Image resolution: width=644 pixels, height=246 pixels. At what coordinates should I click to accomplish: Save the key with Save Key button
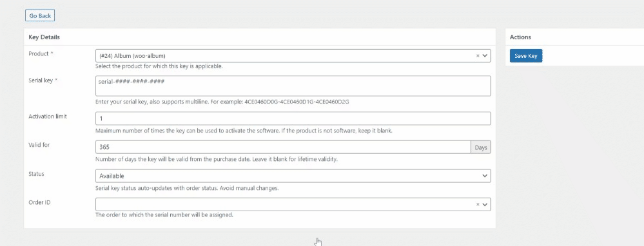pyautogui.click(x=526, y=56)
